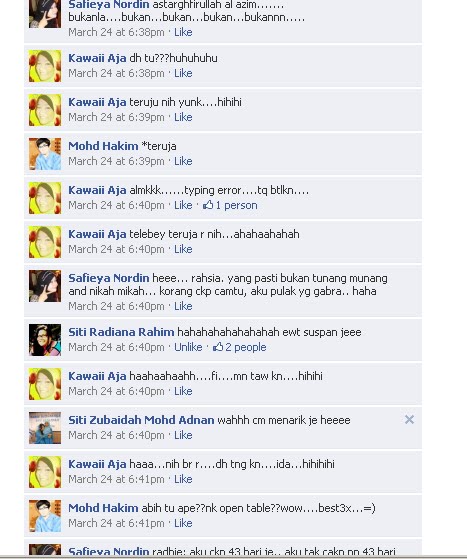Open Mohd Hakim's avatar on "*teruja" comment
The image size is (467, 559).
pyautogui.click(x=45, y=154)
